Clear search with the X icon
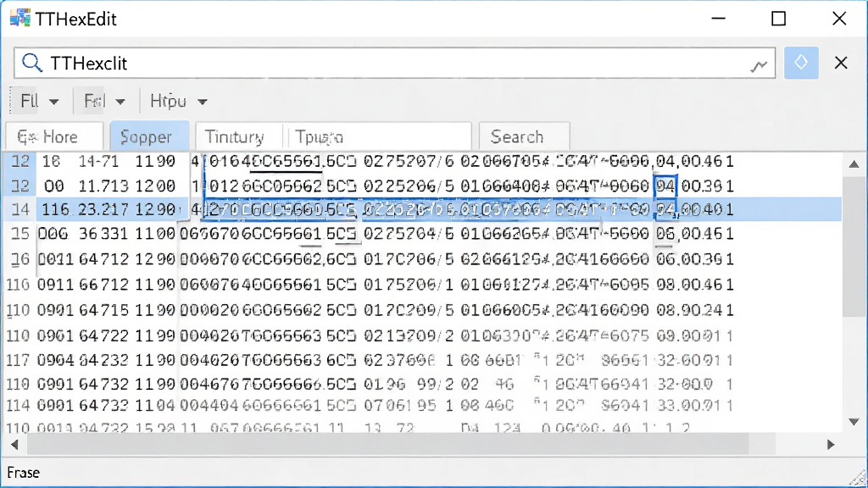Image resolution: width=868 pixels, height=488 pixels. pyautogui.click(x=841, y=63)
